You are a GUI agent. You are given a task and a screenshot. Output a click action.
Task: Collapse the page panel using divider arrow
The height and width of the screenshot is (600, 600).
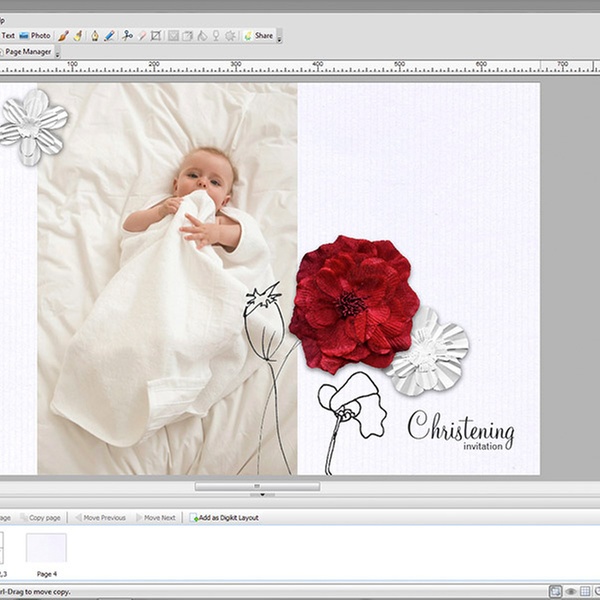pyautogui.click(x=261, y=494)
